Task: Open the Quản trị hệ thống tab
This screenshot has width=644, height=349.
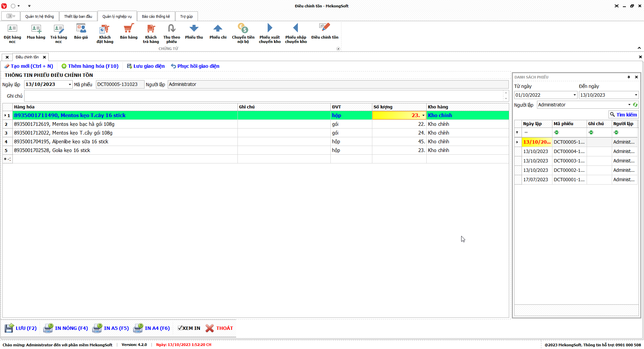Action: click(x=39, y=16)
